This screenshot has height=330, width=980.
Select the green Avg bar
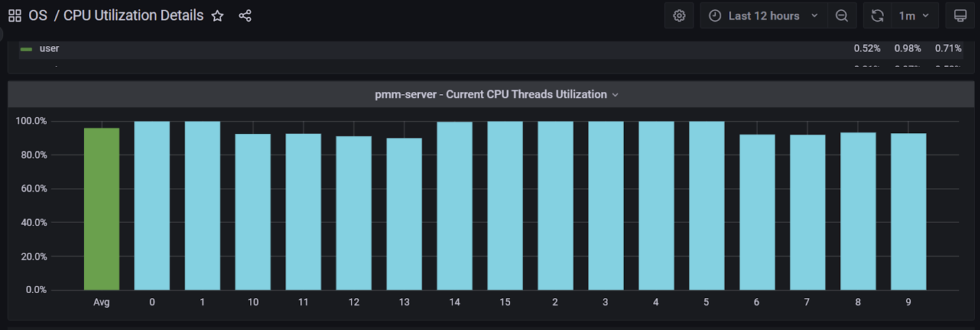(x=101, y=208)
